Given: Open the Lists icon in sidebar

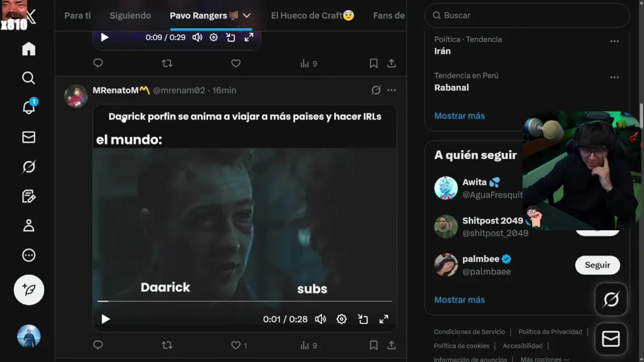Looking at the screenshot, I should 29,196.
